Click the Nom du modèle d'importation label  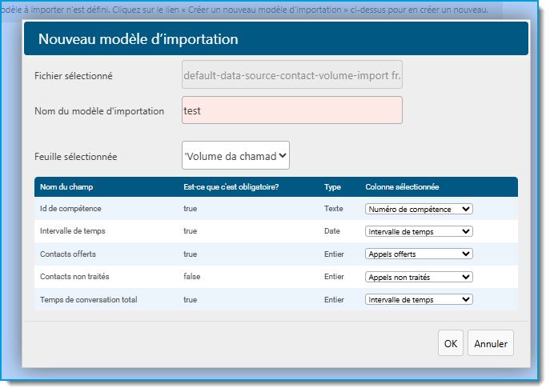click(99, 111)
